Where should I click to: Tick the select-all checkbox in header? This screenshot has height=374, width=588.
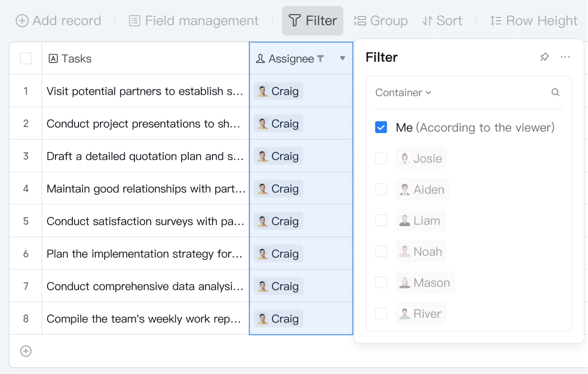[x=26, y=58]
